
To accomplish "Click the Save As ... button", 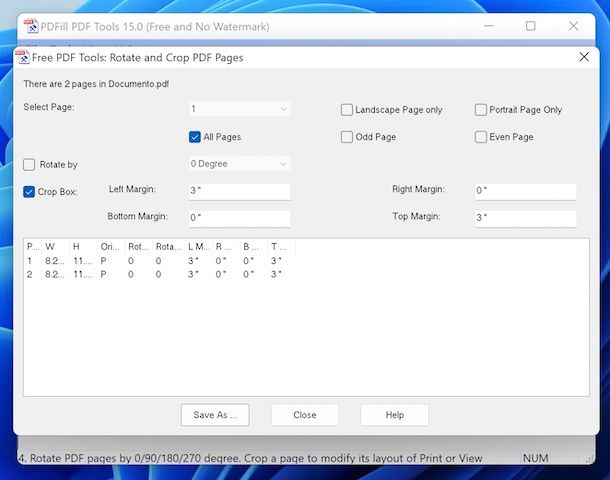I will 215,415.
